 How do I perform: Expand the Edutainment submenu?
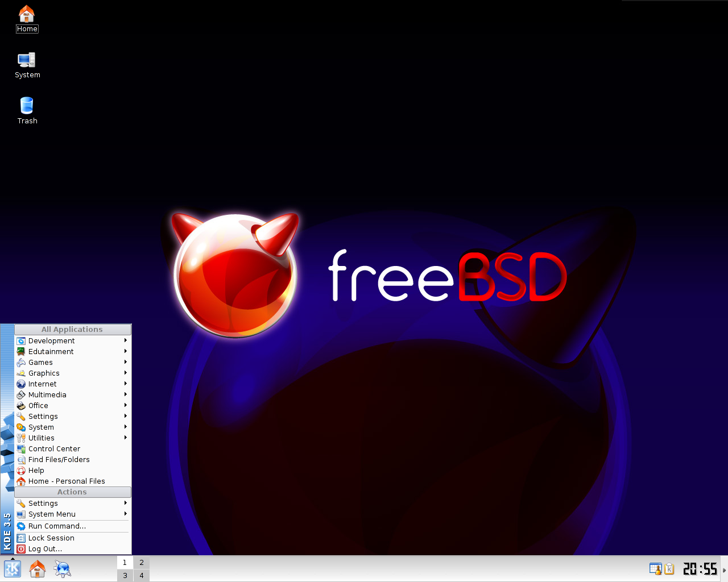point(73,352)
